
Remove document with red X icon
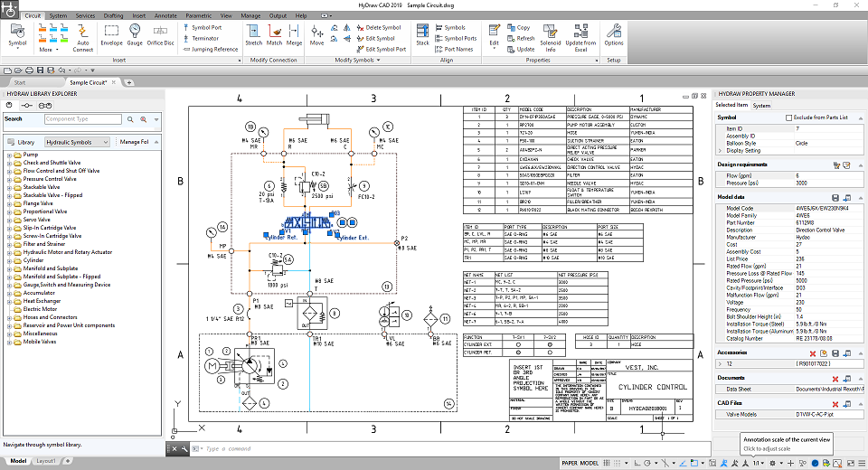pyautogui.click(x=835, y=379)
